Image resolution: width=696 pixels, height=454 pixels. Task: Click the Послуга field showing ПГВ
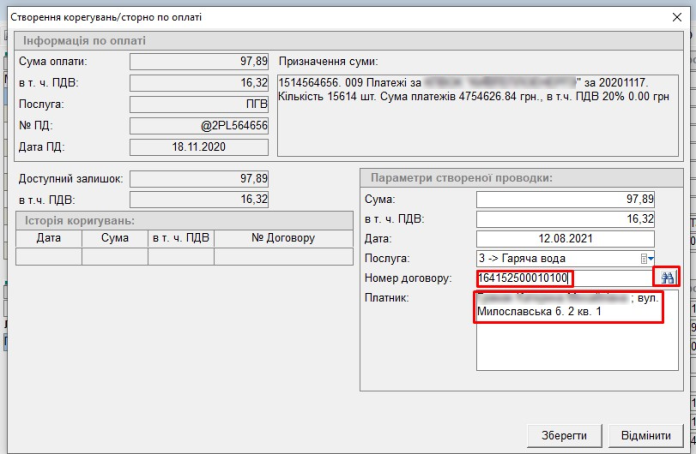point(199,104)
